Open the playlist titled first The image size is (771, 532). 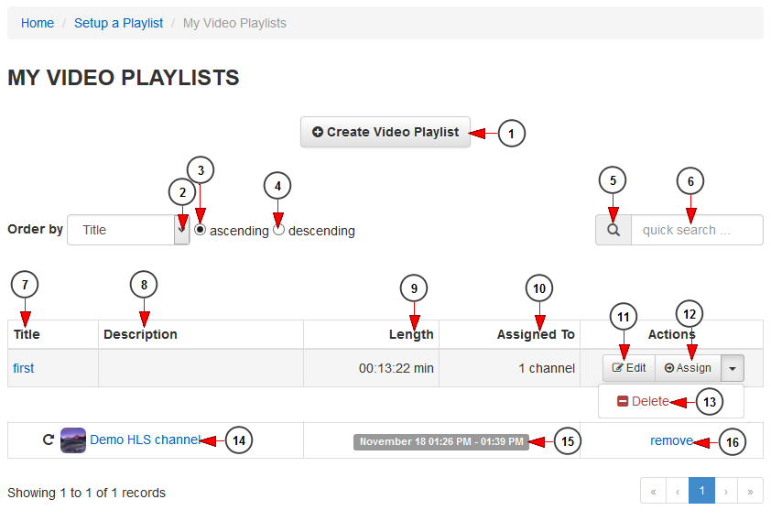(24, 368)
